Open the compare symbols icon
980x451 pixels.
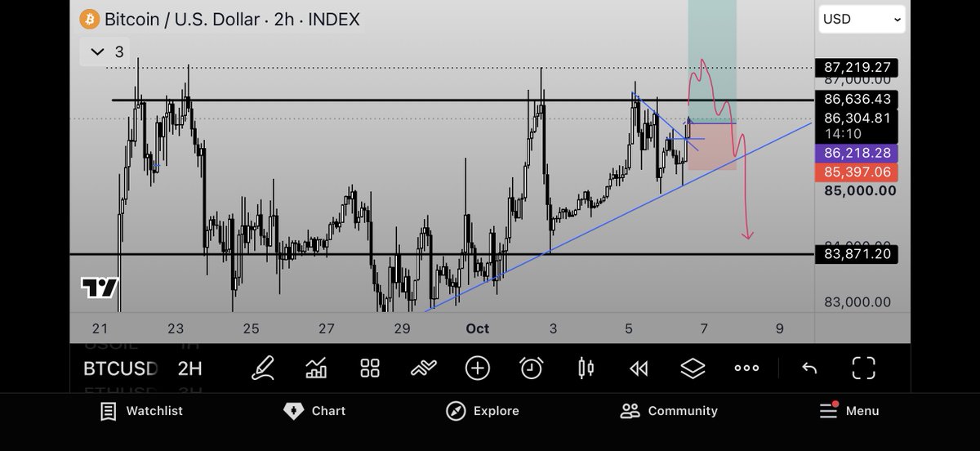(x=424, y=368)
